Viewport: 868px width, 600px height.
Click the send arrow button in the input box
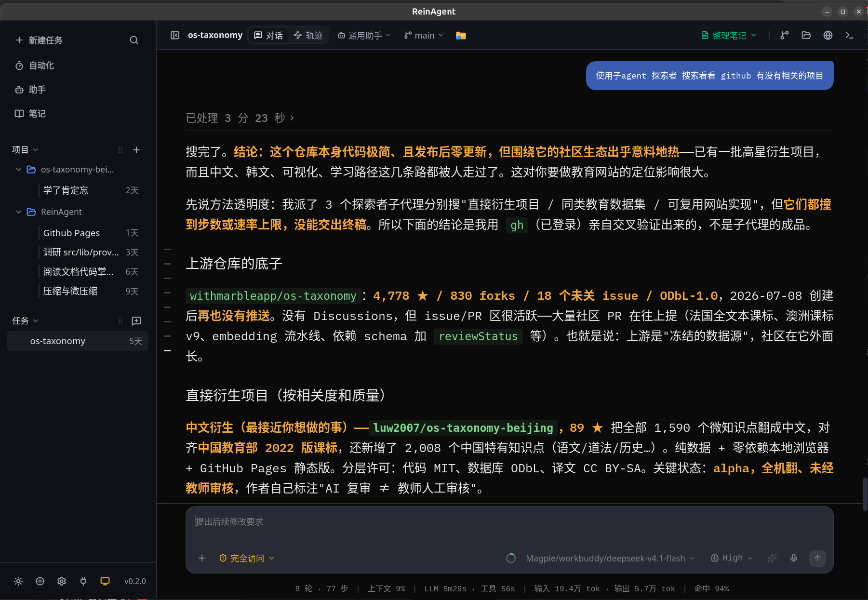[x=818, y=558]
